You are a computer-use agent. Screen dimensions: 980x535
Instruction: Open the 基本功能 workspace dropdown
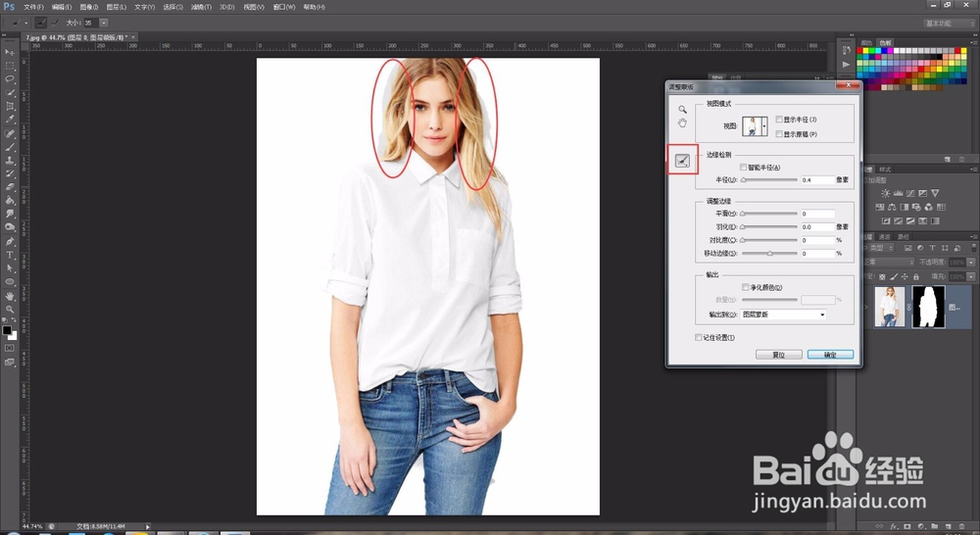tap(950, 24)
